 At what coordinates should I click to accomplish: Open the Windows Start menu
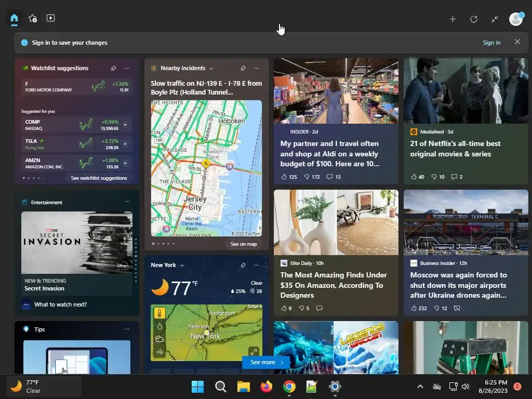click(x=197, y=387)
